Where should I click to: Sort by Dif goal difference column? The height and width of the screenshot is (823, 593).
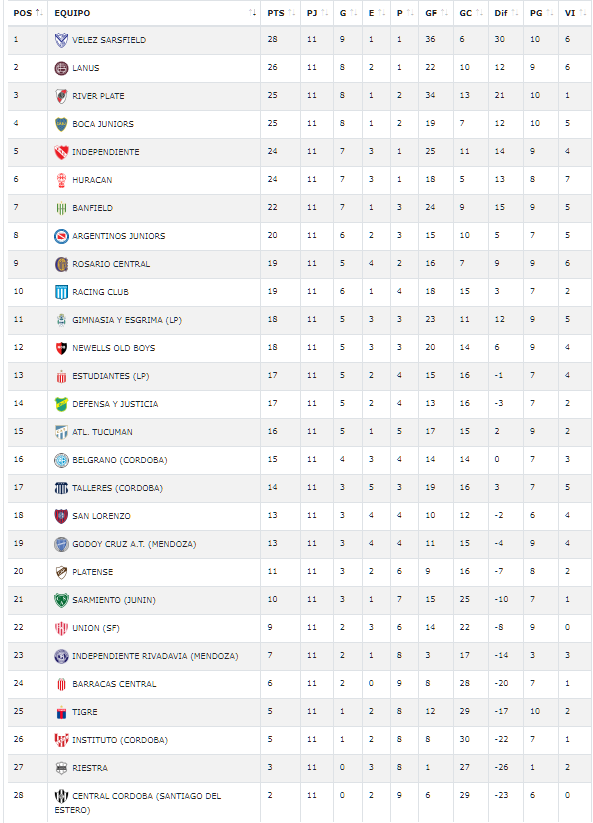506,13
